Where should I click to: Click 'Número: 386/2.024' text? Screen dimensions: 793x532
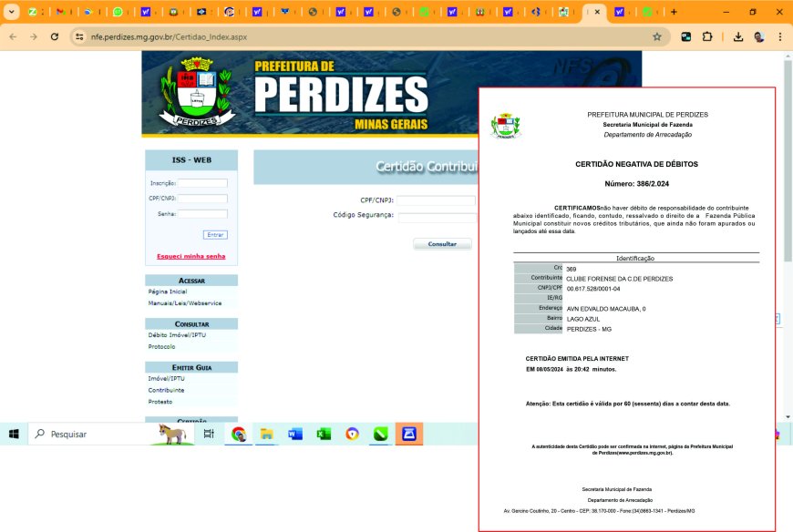tap(637, 184)
